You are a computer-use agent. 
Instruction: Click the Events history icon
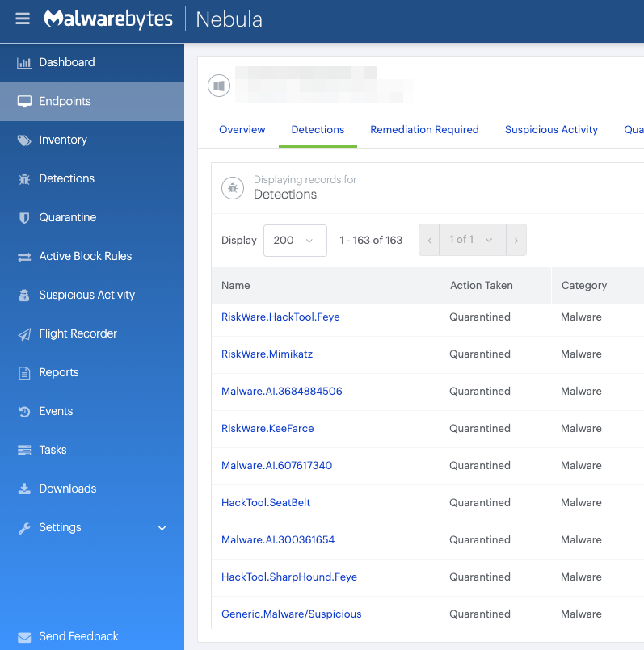pos(24,412)
